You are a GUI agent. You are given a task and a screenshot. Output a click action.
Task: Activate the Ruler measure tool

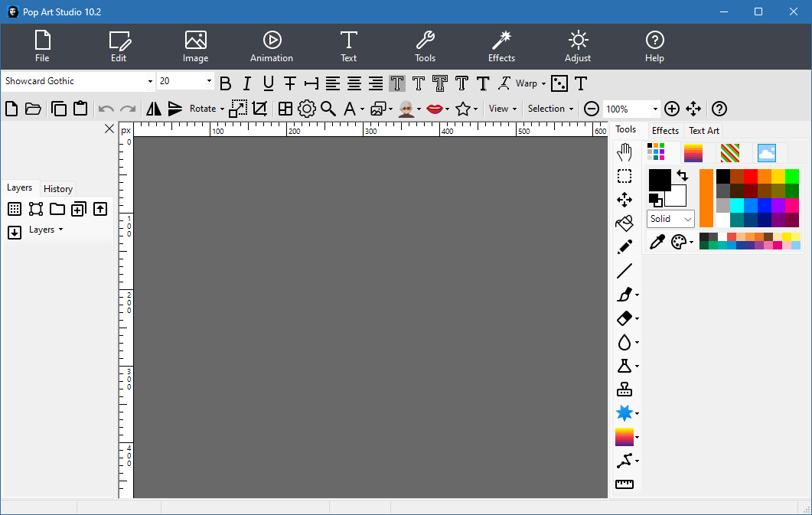pos(624,484)
